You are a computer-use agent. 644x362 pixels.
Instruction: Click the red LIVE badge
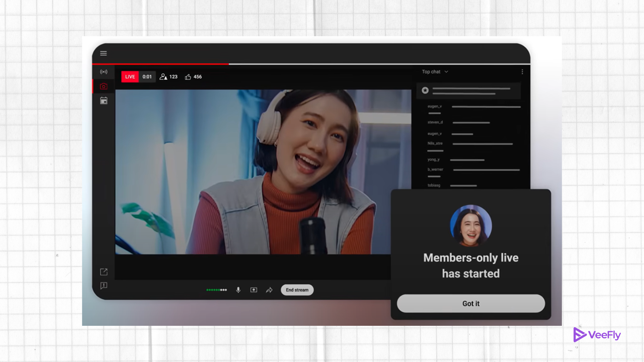coord(130,77)
